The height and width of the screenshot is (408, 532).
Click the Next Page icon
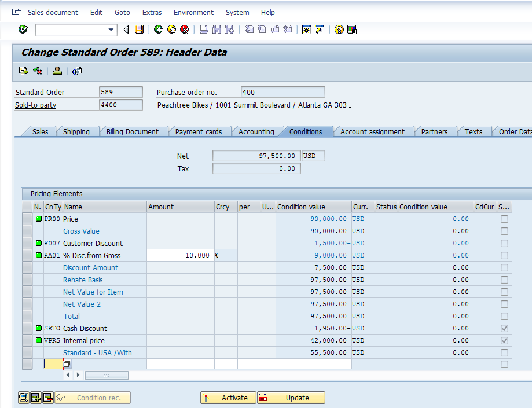(275, 30)
